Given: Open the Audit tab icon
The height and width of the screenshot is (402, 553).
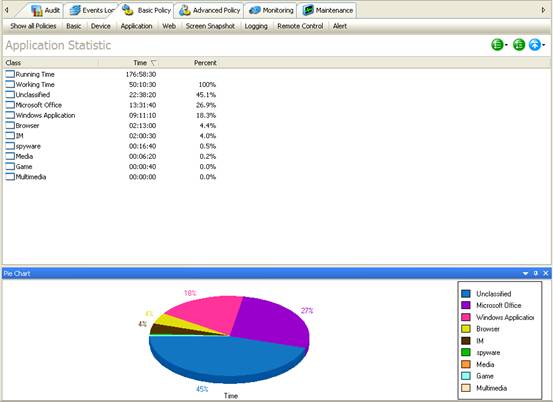Looking at the screenshot, I should (37, 11).
